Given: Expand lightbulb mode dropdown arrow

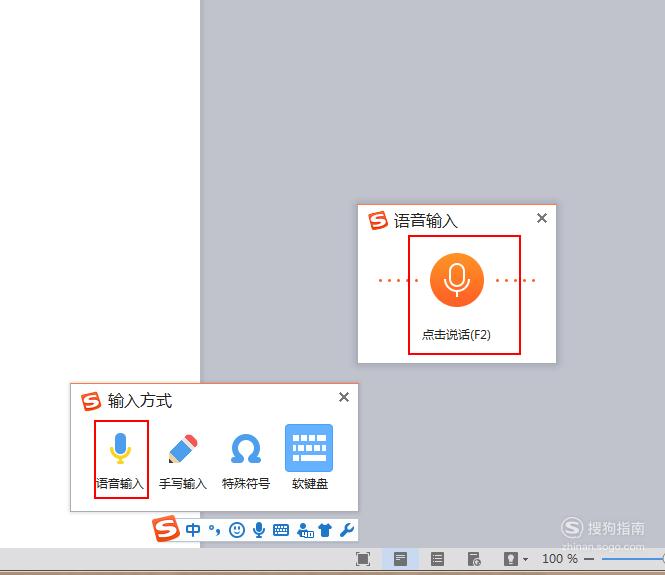Looking at the screenshot, I should click(525, 559).
